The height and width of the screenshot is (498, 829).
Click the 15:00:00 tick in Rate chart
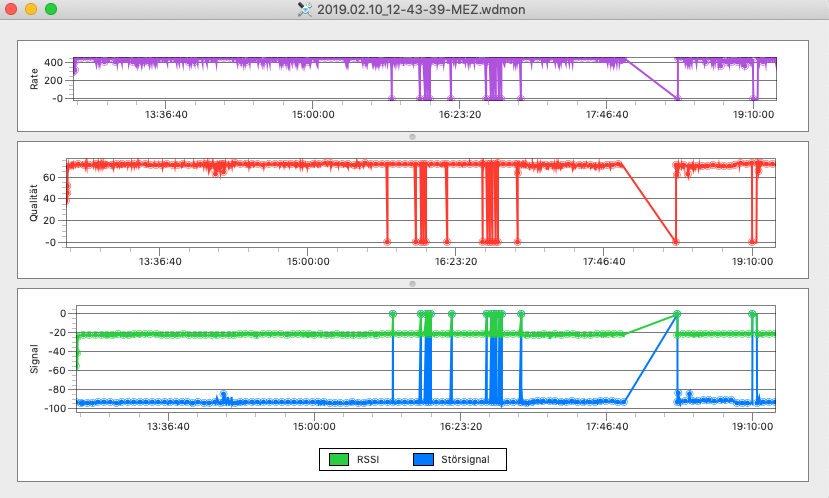(x=313, y=114)
